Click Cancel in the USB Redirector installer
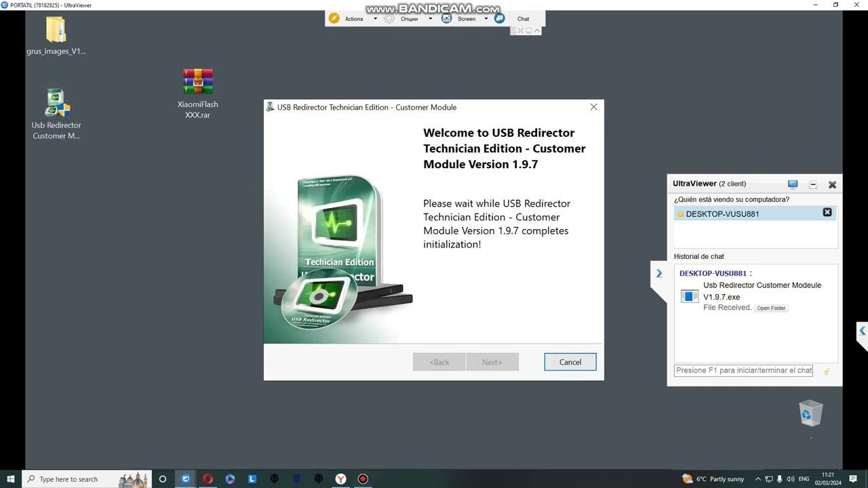 coord(570,362)
